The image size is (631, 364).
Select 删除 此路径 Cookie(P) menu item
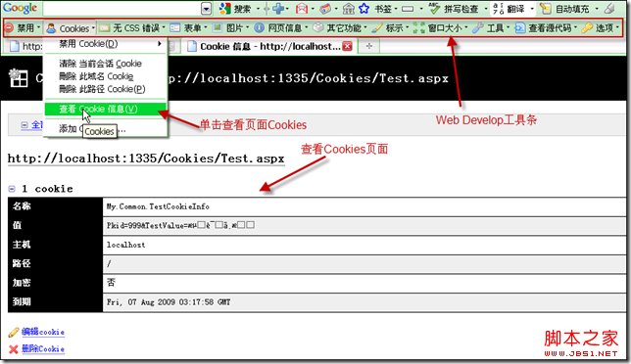(x=106, y=89)
